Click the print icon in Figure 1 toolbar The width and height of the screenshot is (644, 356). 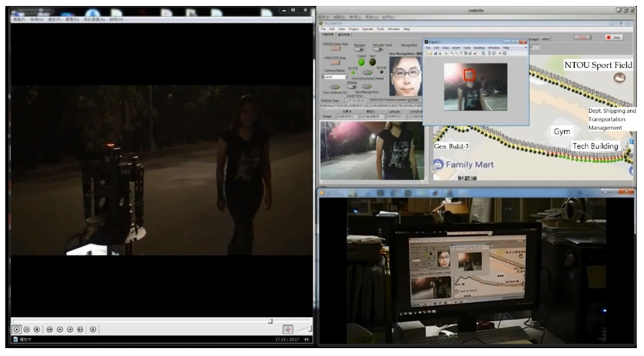tap(440, 53)
